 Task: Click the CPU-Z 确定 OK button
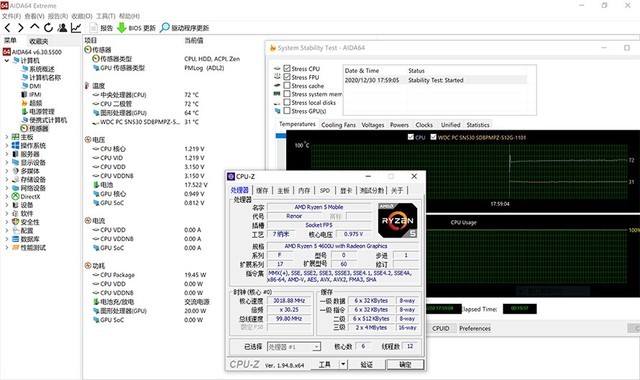[x=405, y=364]
